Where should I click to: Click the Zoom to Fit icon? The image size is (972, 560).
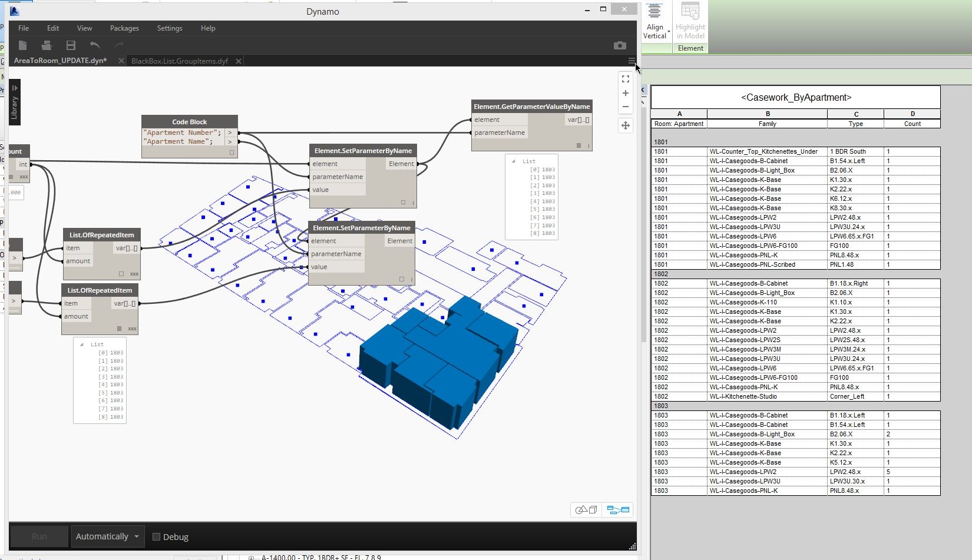(x=626, y=79)
